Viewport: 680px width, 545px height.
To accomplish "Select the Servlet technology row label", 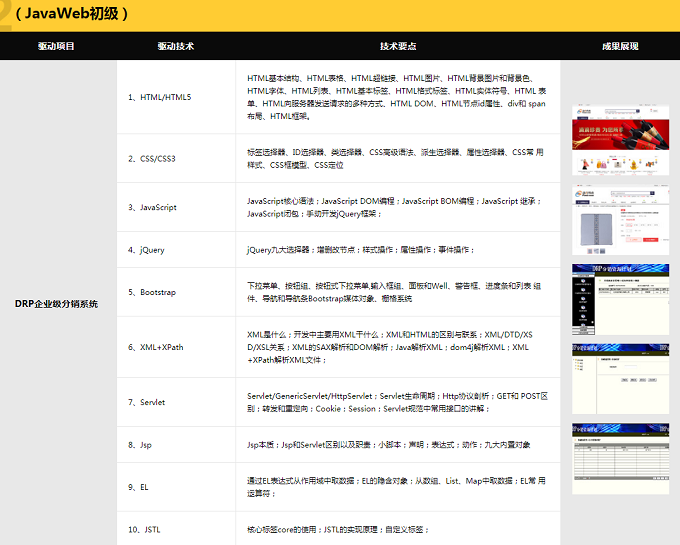I will (146, 402).
